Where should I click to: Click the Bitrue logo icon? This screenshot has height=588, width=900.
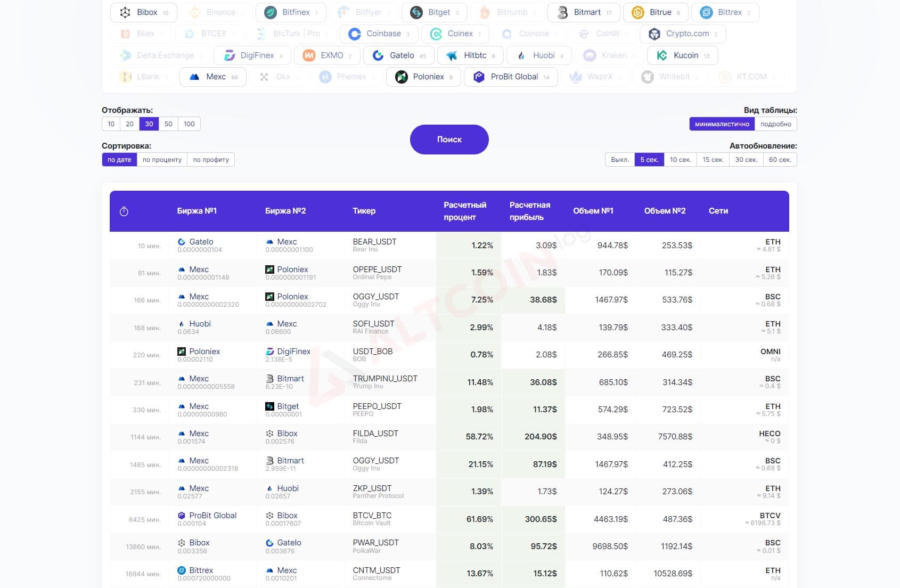pyautogui.click(x=638, y=12)
